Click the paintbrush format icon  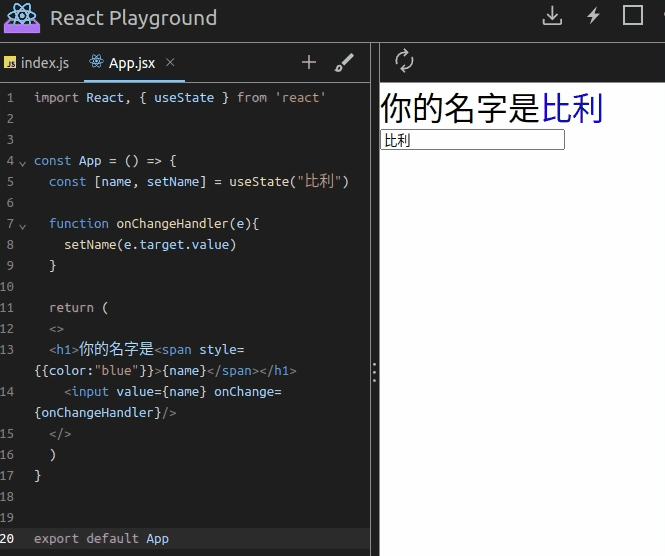344,62
